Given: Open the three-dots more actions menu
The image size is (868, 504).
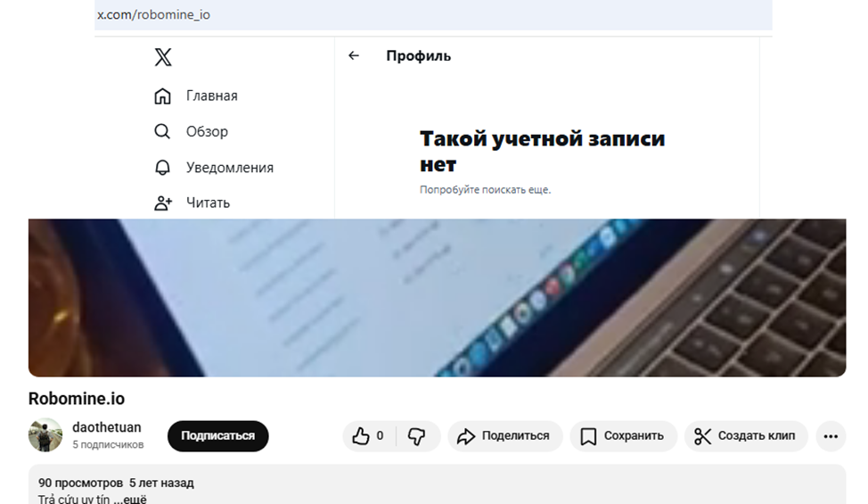Looking at the screenshot, I should 831,436.
